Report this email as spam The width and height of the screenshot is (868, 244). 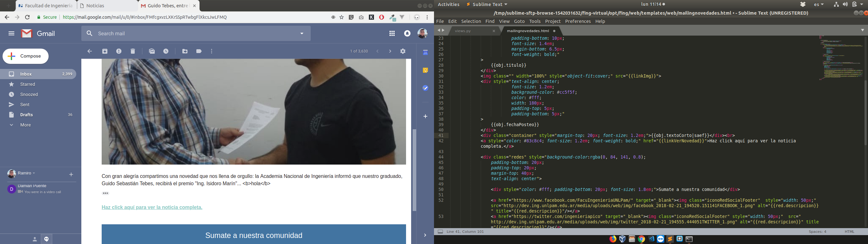pyautogui.click(x=119, y=51)
